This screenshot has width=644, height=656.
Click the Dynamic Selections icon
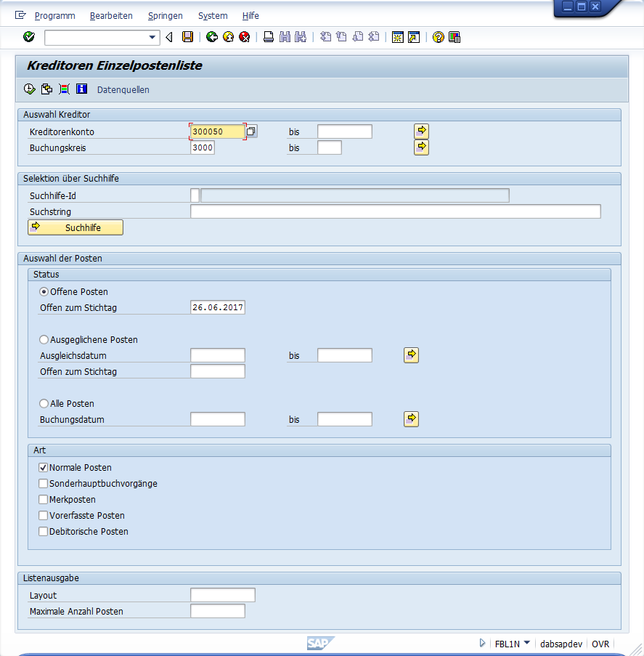[64, 89]
